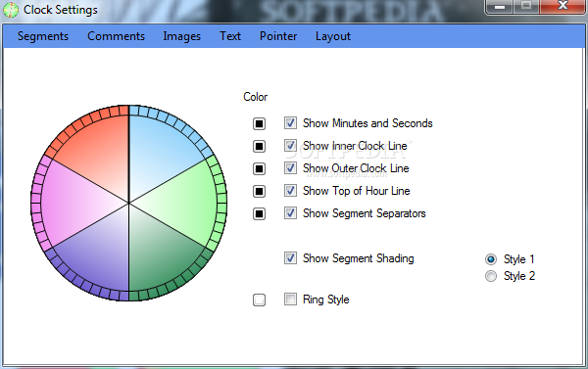Toggle Show Outer Clock Line checkbox
Viewport: 588px width, 369px height.
pyautogui.click(x=290, y=167)
